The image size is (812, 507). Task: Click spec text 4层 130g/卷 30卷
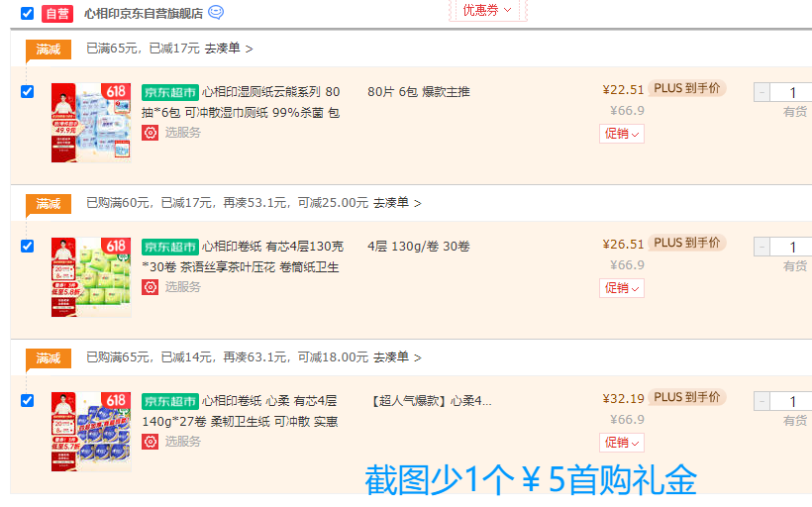419,247
